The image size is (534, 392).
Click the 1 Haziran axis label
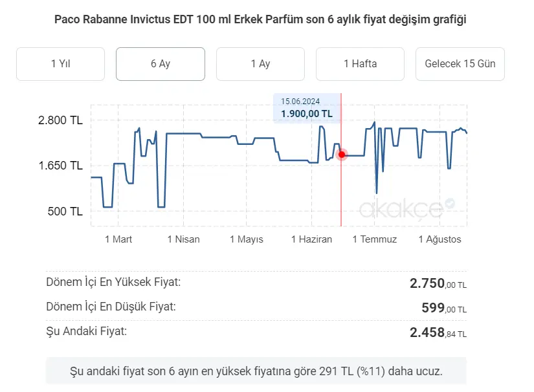click(x=311, y=239)
